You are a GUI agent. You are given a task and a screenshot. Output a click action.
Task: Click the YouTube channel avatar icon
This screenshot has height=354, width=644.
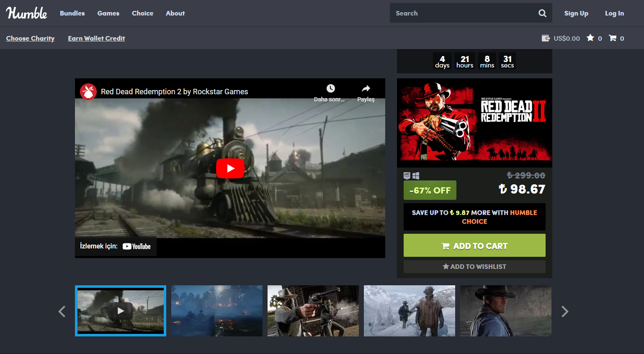coord(88,91)
